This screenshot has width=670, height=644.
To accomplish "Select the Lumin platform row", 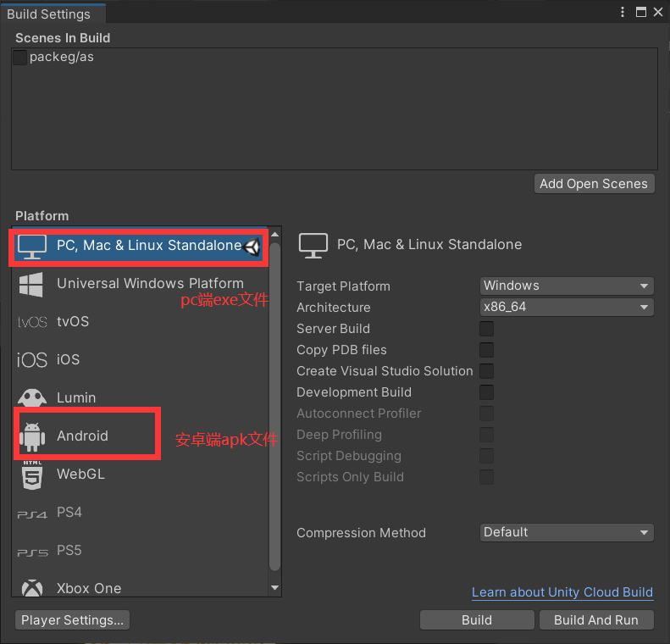I will pyautogui.click(x=141, y=398).
